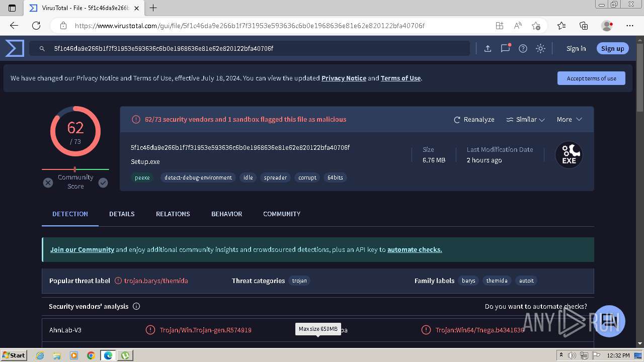Click the site info lock icon
Screen dimensions: 644x362
point(63,26)
